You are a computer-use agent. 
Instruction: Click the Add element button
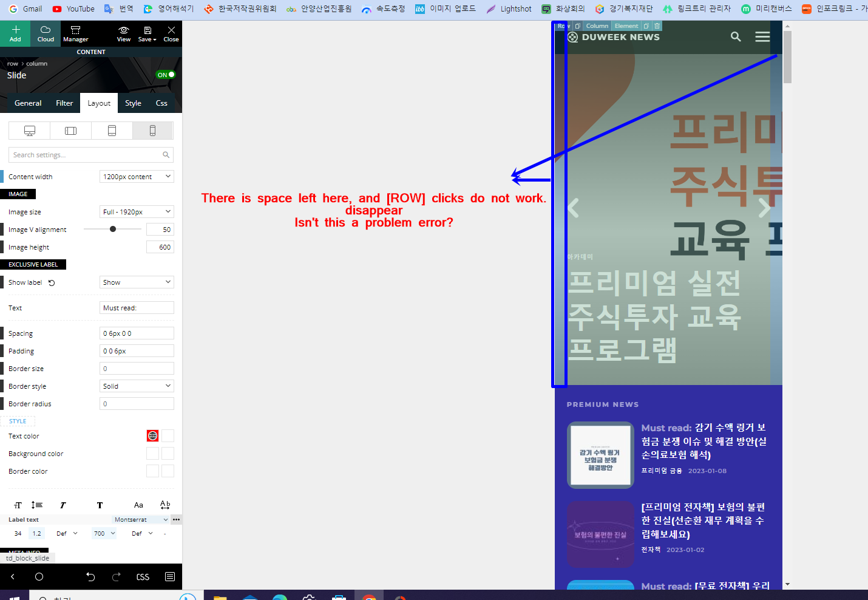15,33
